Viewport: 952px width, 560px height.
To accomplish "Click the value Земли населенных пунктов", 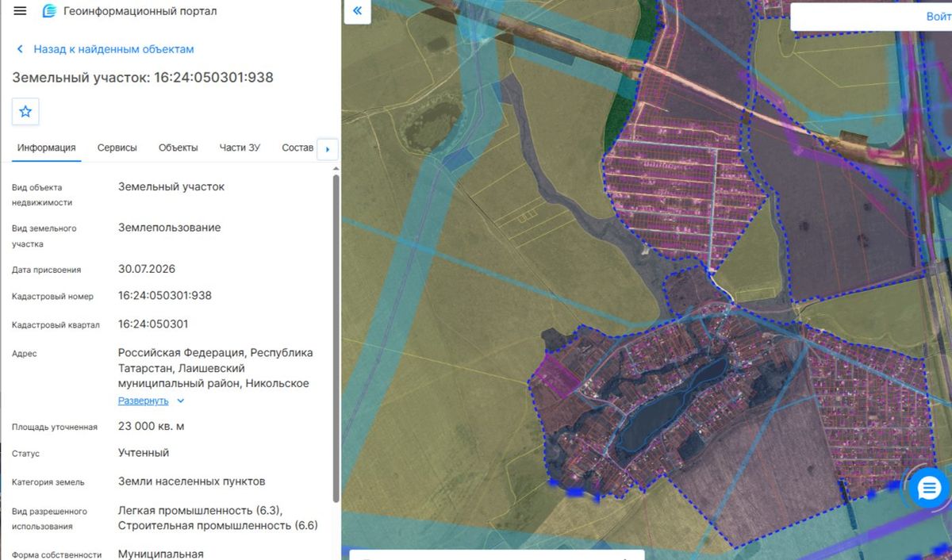I will pos(192,481).
